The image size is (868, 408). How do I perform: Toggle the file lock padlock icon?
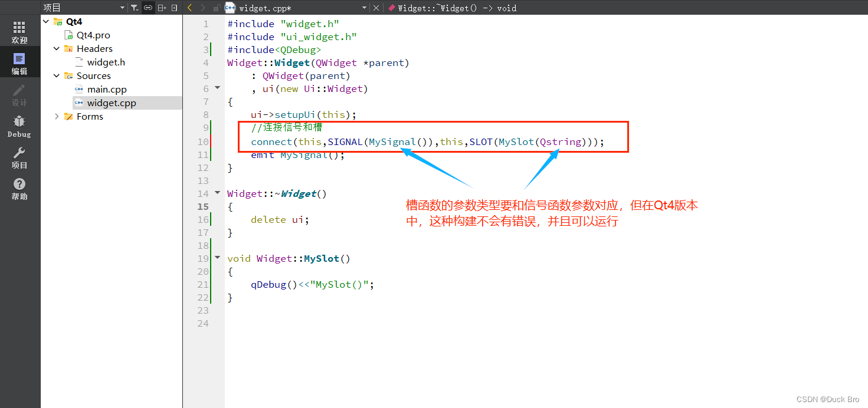pyautogui.click(x=217, y=8)
